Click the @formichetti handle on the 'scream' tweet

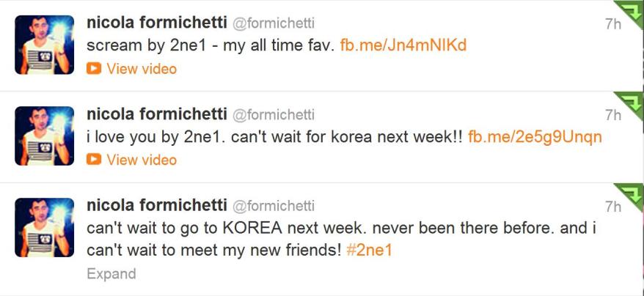[x=274, y=23]
